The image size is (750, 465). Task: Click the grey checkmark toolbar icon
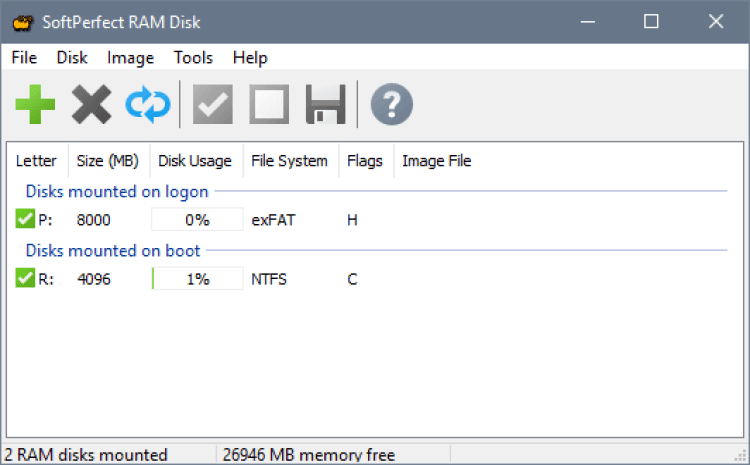pyautogui.click(x=212, y=104)
